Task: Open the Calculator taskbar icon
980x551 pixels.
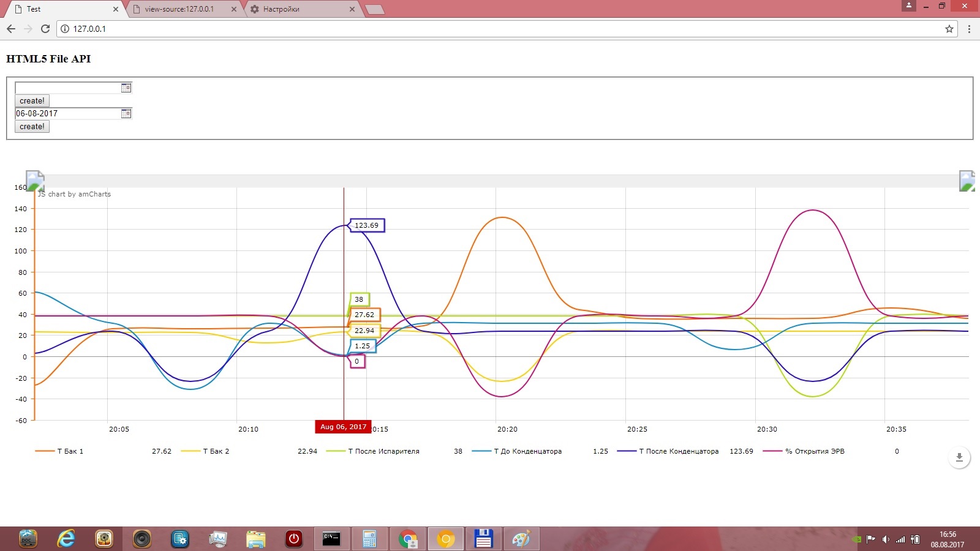Action: tap(369, 539)
